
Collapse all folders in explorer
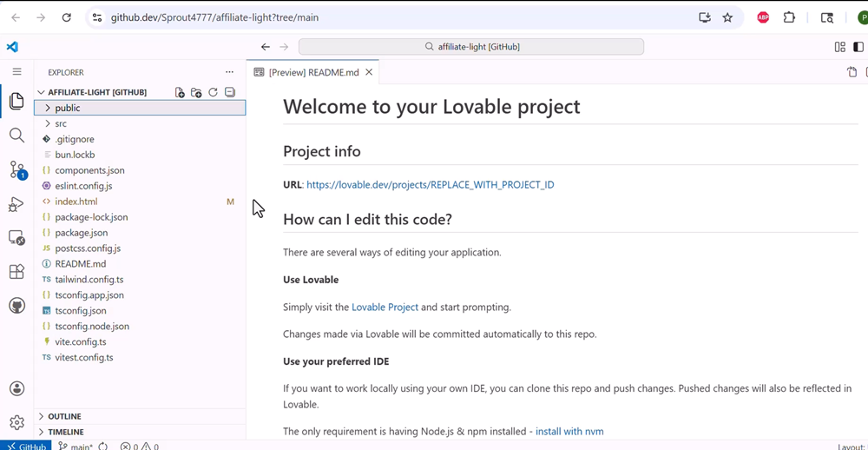[230, 93]
